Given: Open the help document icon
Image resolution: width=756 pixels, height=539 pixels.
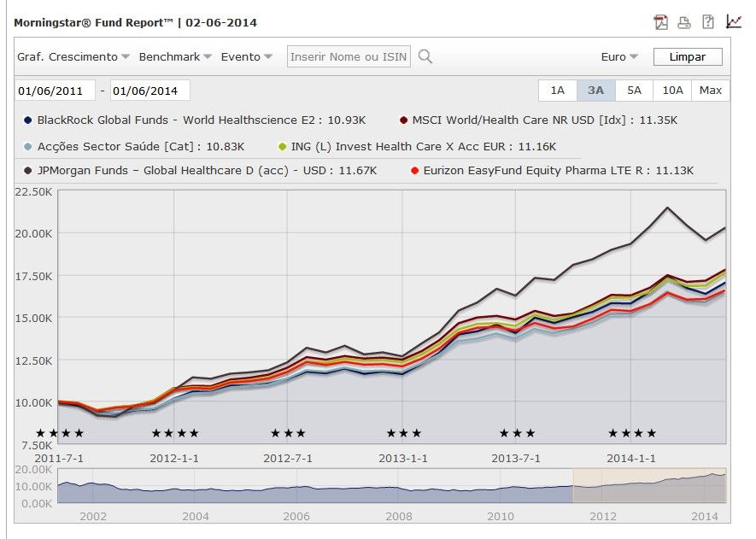Looking at the screenshot, I should click(x=708, y=22).
